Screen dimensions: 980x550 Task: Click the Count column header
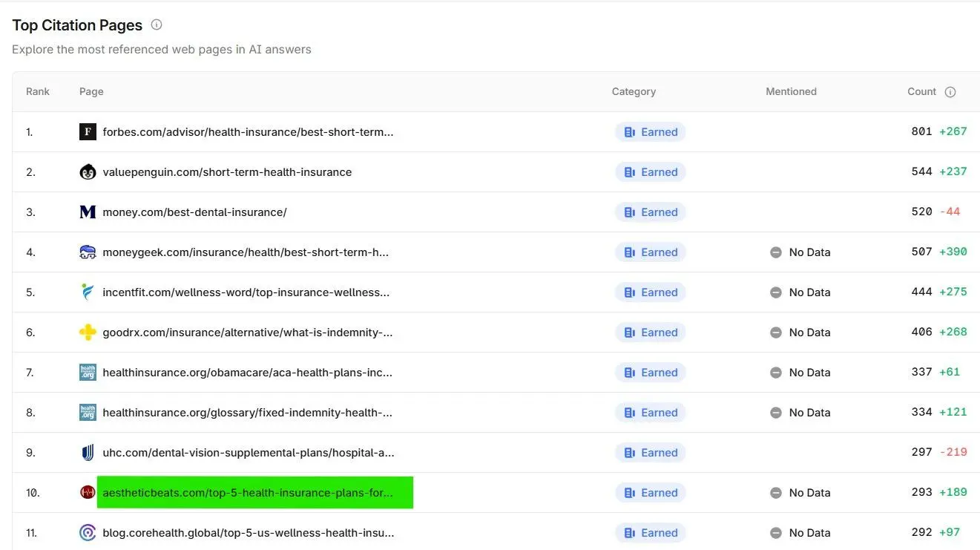(x=921, y=92)
